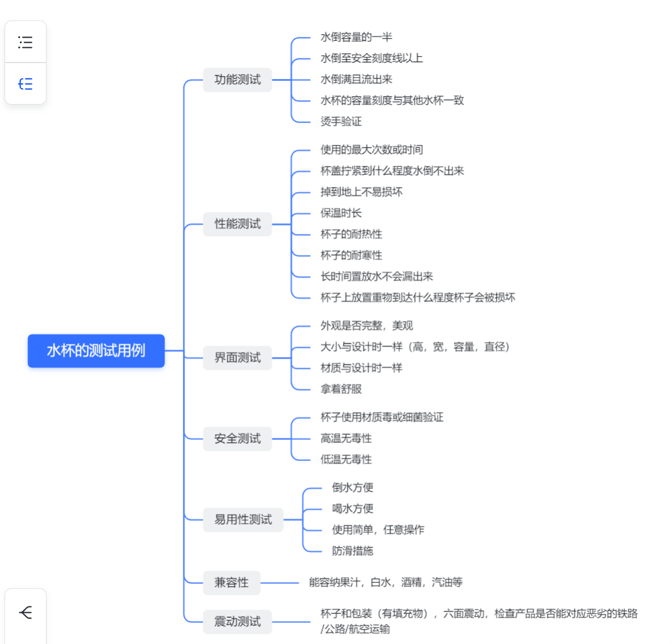Screen dimensions: 672x644
Task: Select the root node 水杯的测试用例
Action: pos(96,351)
